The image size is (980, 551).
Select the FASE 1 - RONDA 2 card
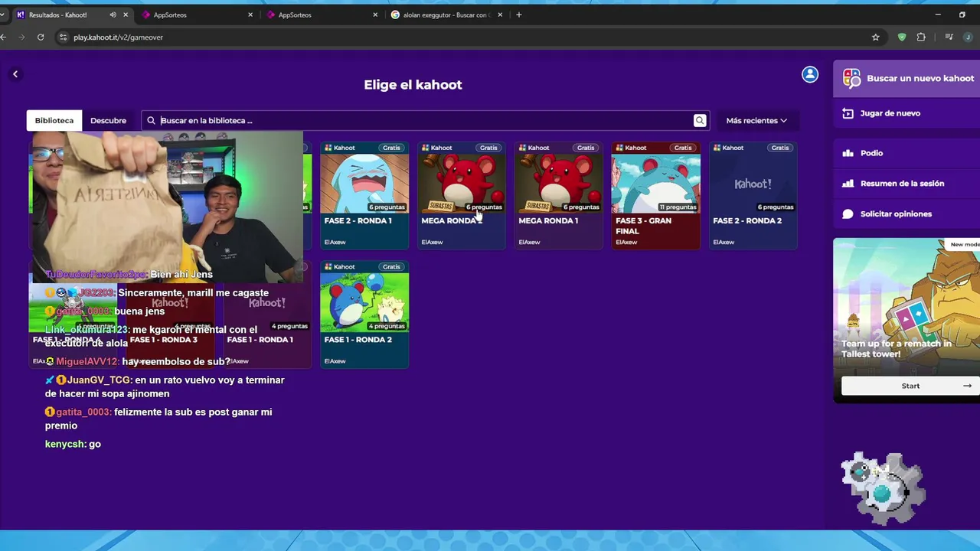(x=364, y=314)
